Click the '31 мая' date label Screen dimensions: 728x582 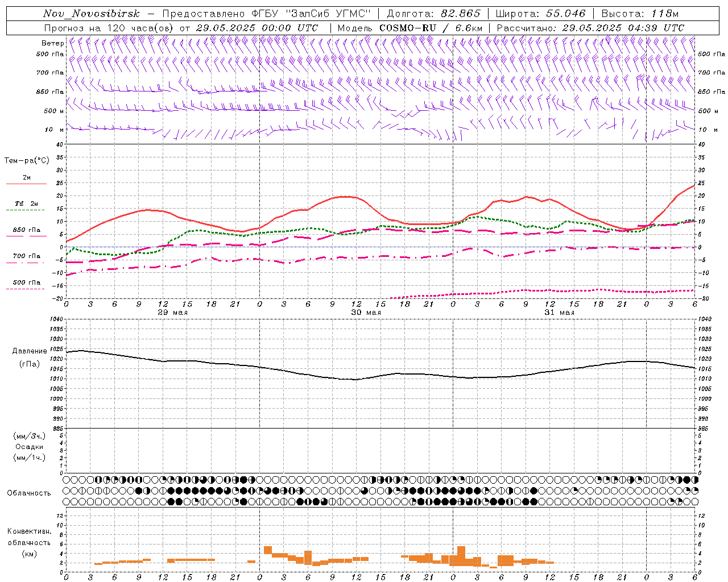tap(559, 313)
